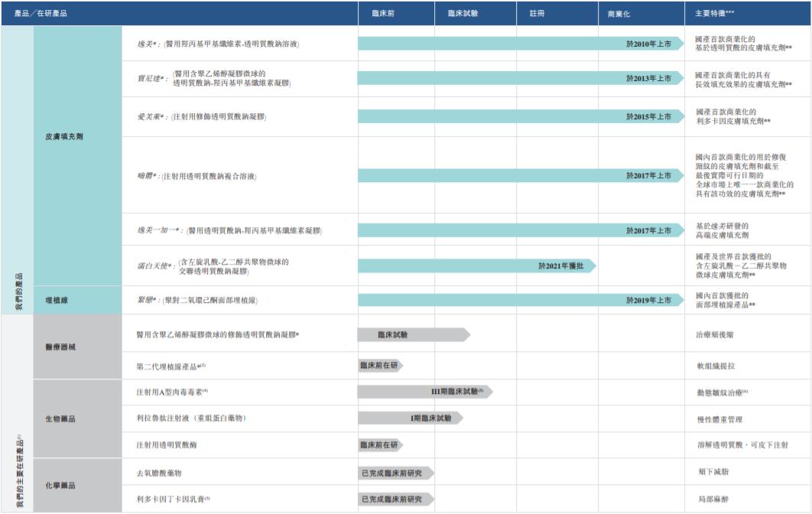Click the 第二代埋植線產品 pipeline item

pos(171,366)
